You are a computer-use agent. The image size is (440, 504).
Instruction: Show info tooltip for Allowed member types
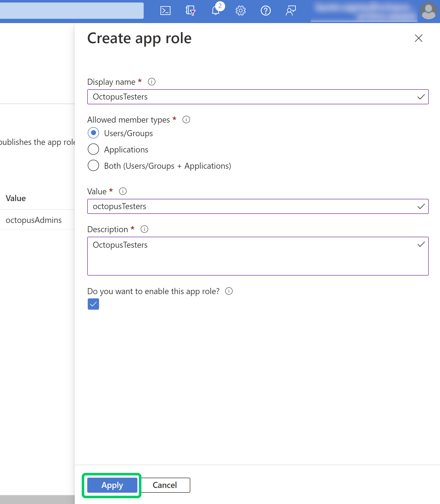tap(186, 120)
